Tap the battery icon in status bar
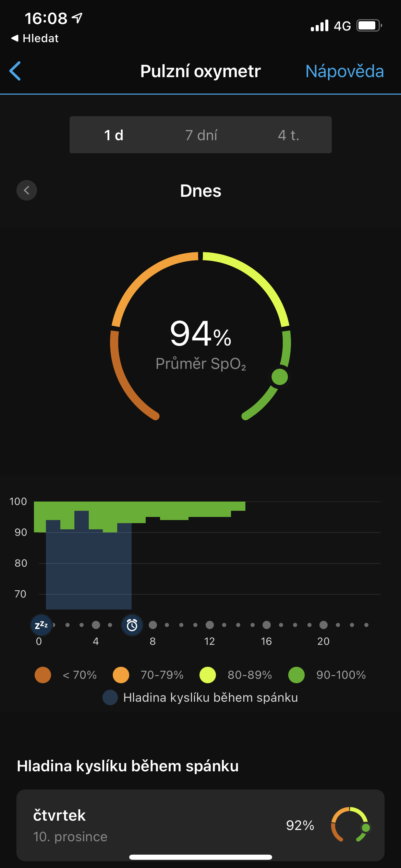This screenshot has height=868, width=401. point(369,26)
